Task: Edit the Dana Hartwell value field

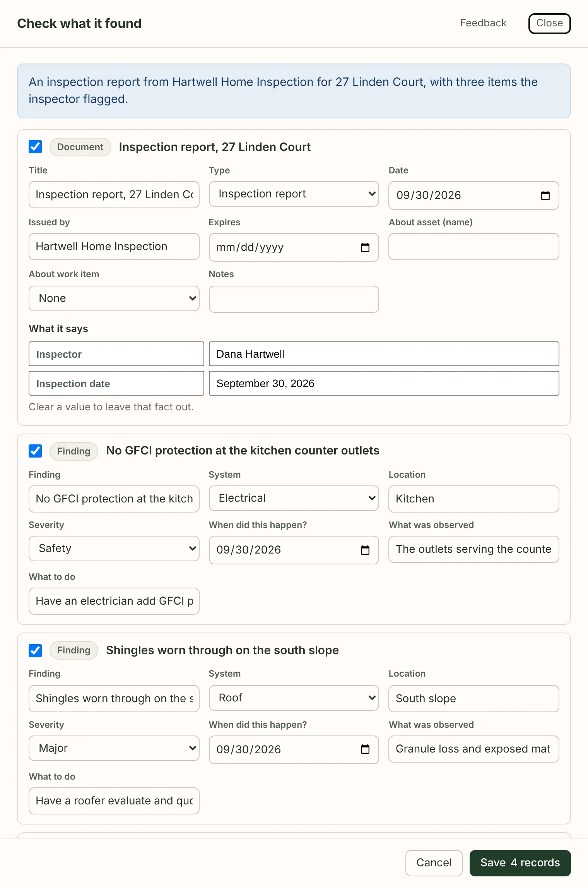Action: click(x=384, y=354)
